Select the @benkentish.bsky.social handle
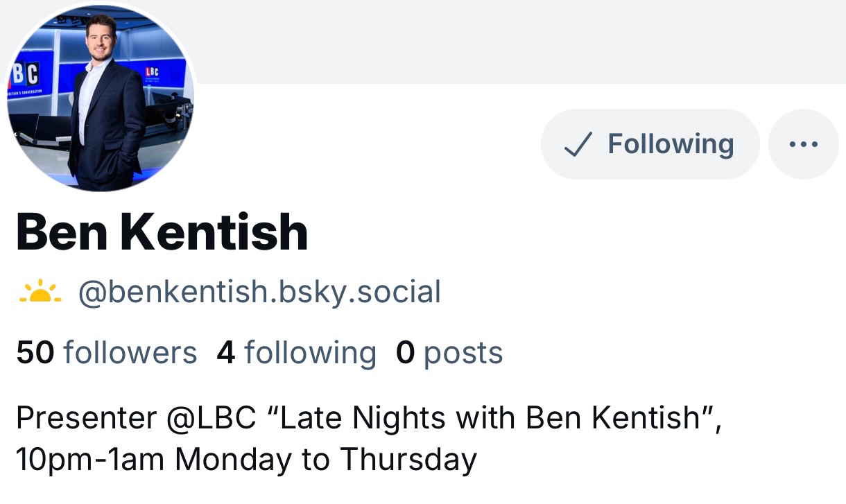Image resolution: width=846 pixels, height=504 pixels. (x=259, y=292)
